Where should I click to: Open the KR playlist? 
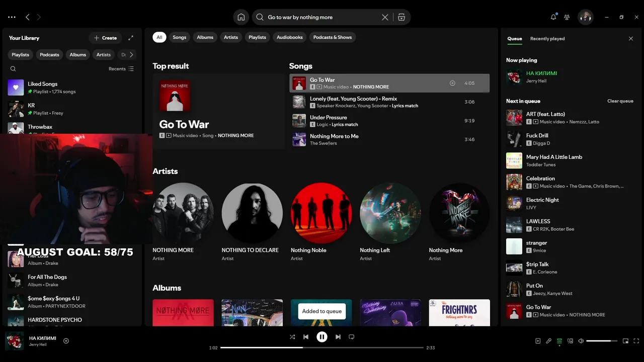[x=72, y=109]
